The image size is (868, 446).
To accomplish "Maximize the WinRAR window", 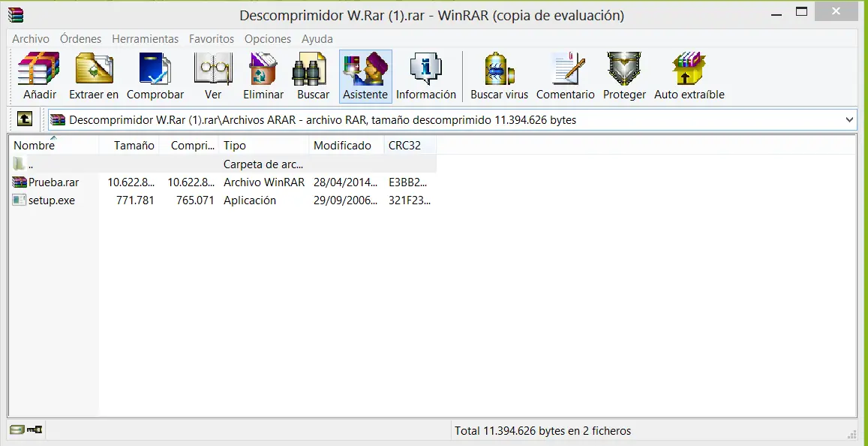I will click(801, 11).
